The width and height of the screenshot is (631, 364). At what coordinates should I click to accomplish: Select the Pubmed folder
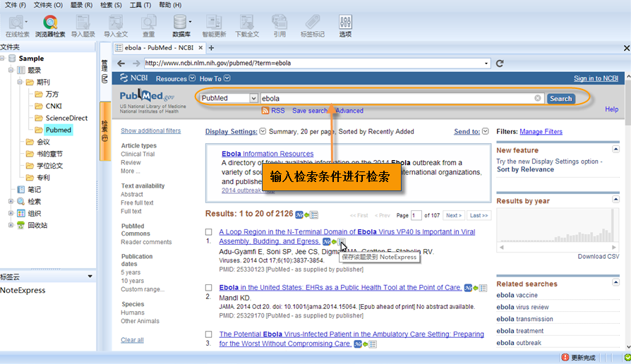59,130
